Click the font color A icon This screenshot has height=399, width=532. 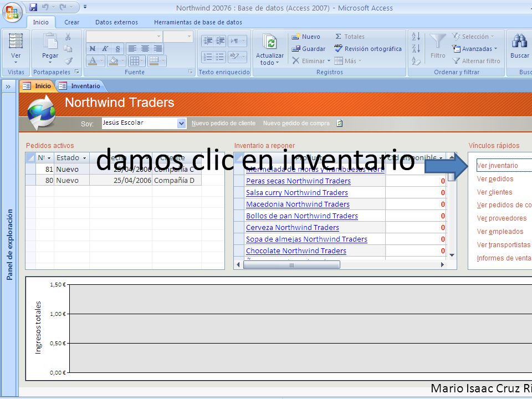coord(93,61)
